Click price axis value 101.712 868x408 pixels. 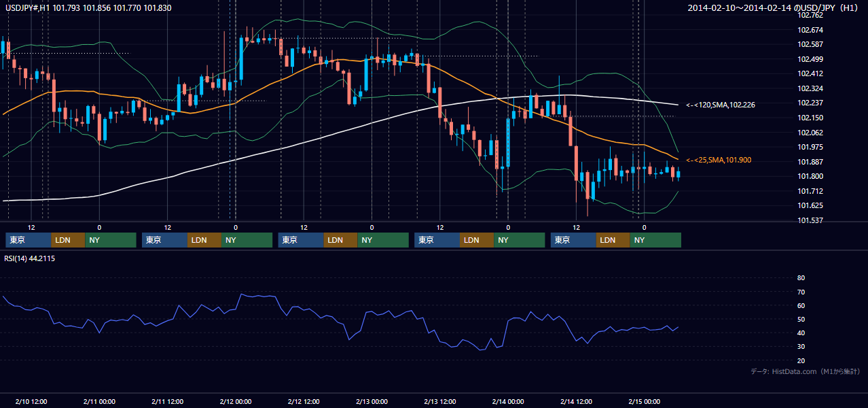tap(809, 191)
